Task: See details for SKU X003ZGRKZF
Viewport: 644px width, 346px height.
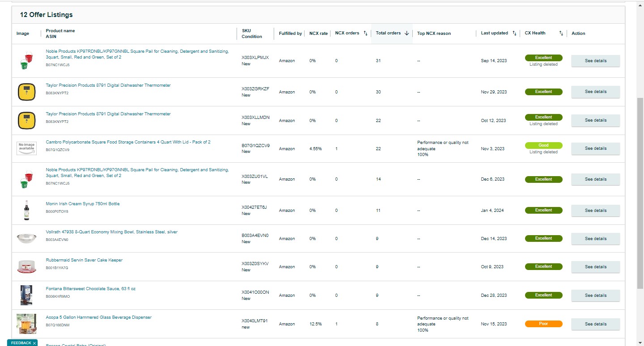Action: pos(595,92)
